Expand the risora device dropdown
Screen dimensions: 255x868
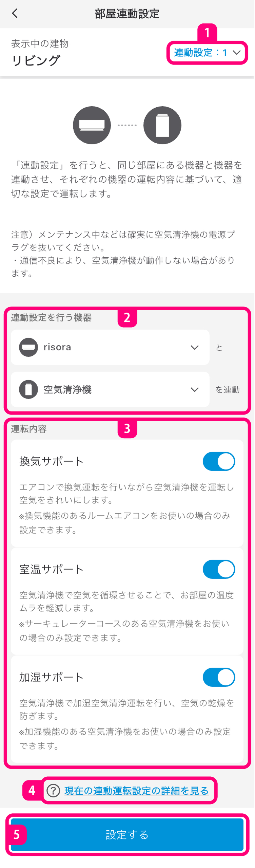click(110, 347)
